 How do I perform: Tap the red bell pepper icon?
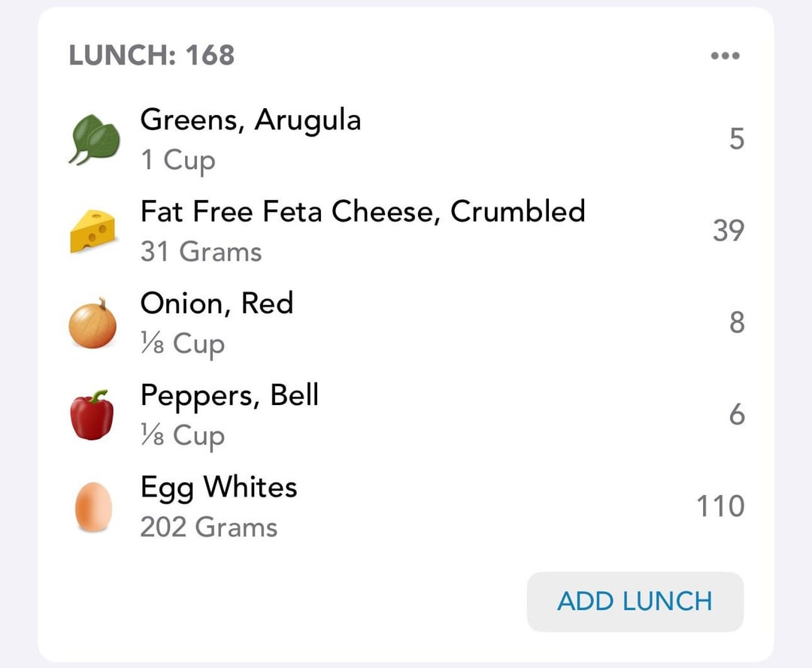92,415
